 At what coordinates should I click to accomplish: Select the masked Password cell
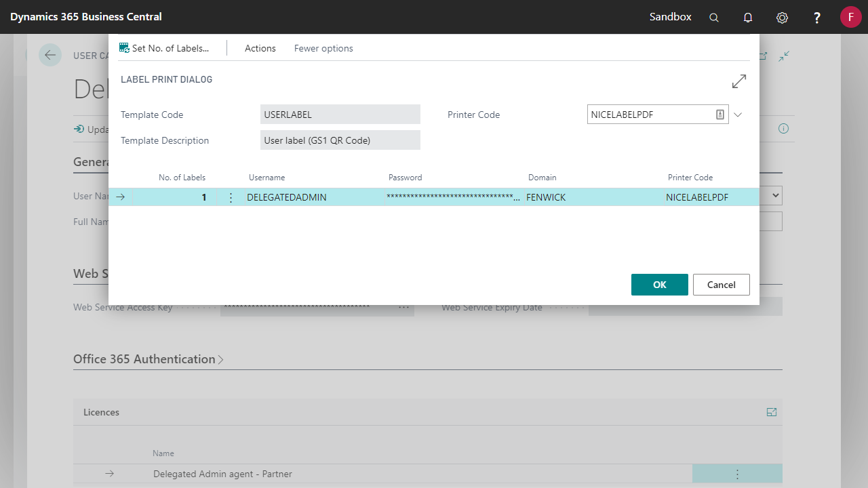453,197
